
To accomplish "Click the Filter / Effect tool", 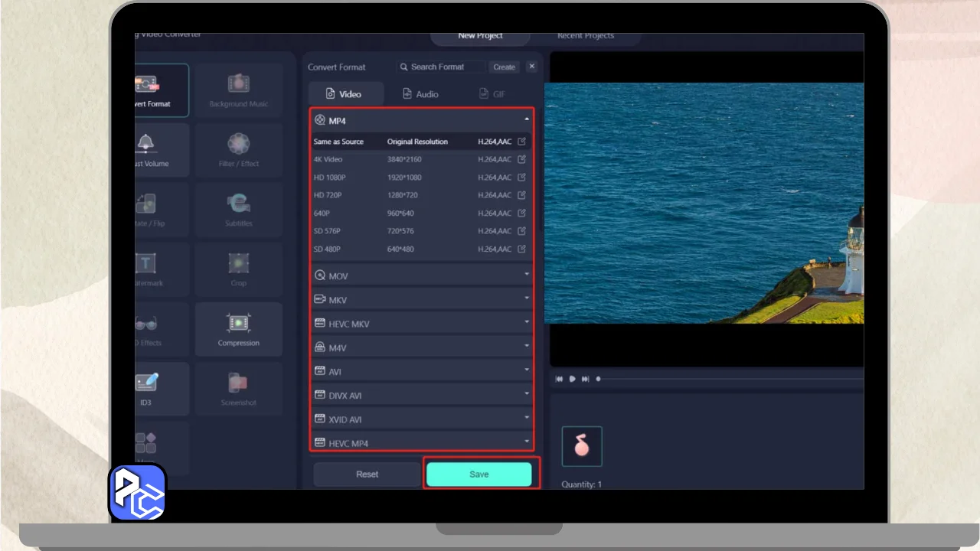I will click(x=238, y=150).
